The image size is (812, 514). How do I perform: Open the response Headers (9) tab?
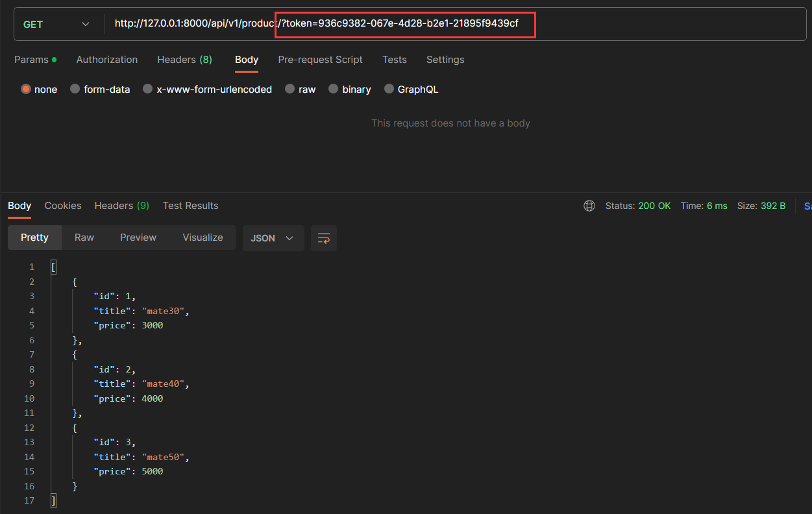click(x=122, y=206)
